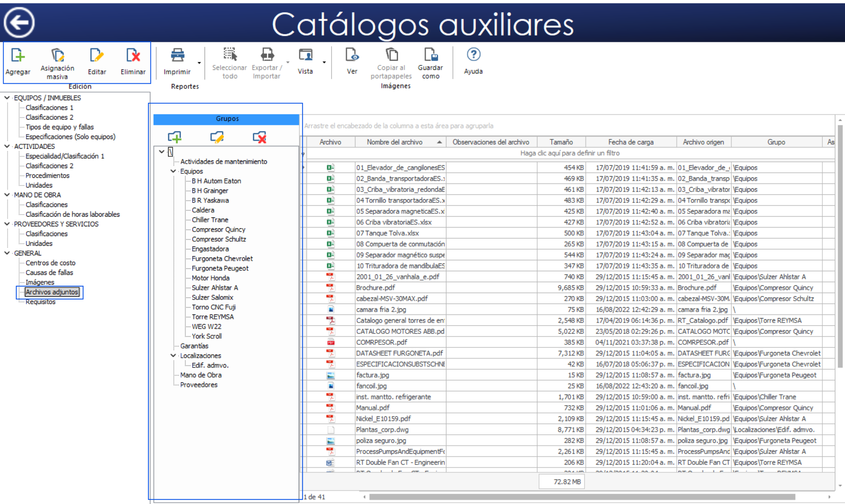Select Compresor Quincy group

[x=218, y=230]
